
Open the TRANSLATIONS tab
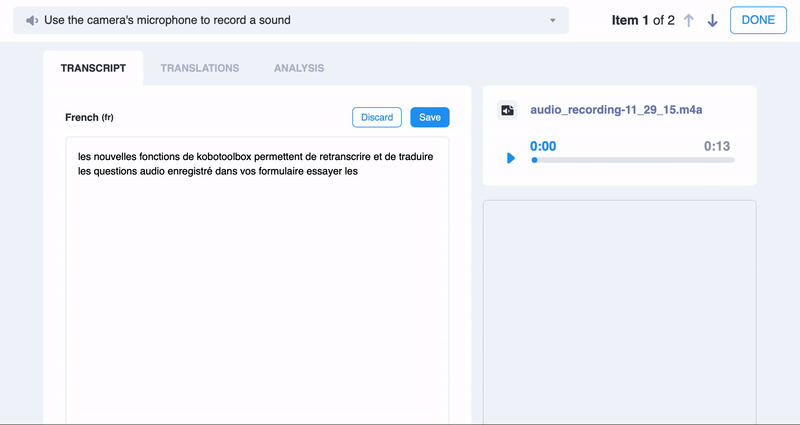click(x=200, y=68)
